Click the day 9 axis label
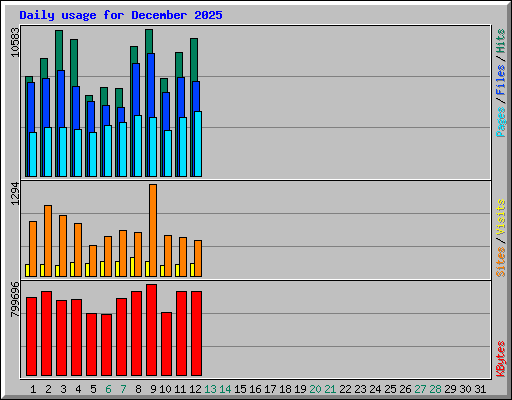Image resolution: width=512 pixels, height=400 pixels. pyautogui.click(x=153, y=389)
